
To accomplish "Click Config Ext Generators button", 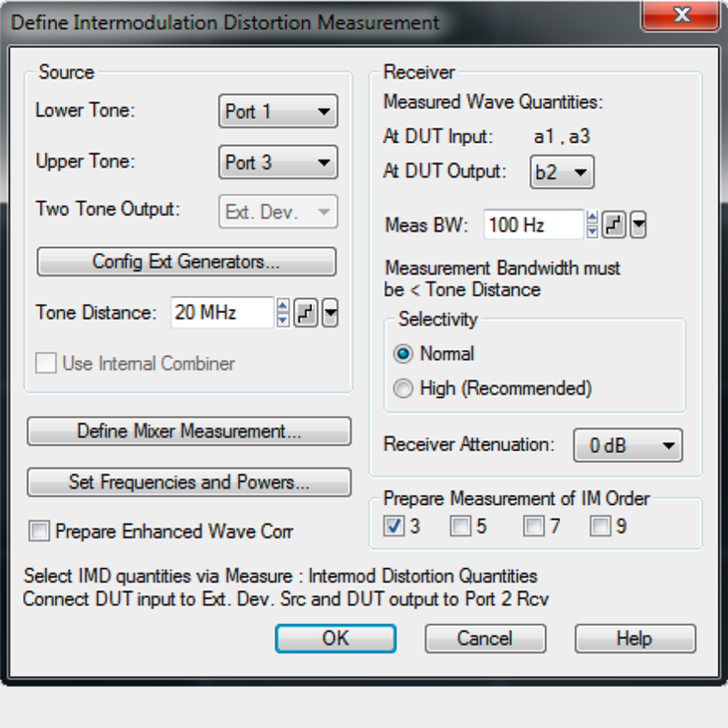I will pos(187,262).
